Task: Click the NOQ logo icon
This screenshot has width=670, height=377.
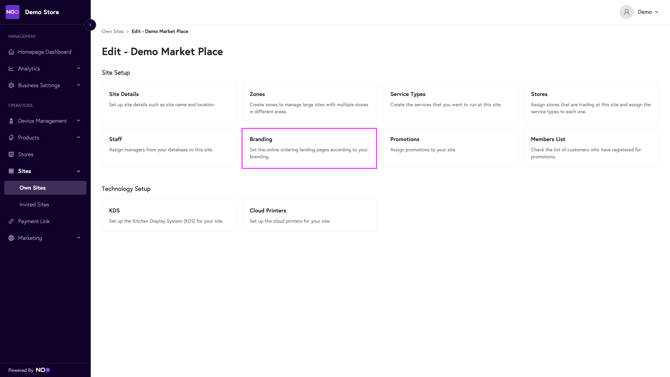Action: point(12,12)
